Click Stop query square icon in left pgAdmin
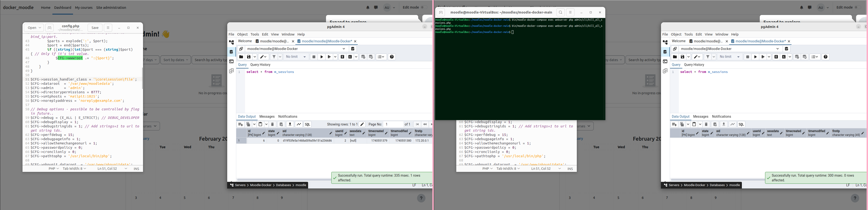 point(314,57)
